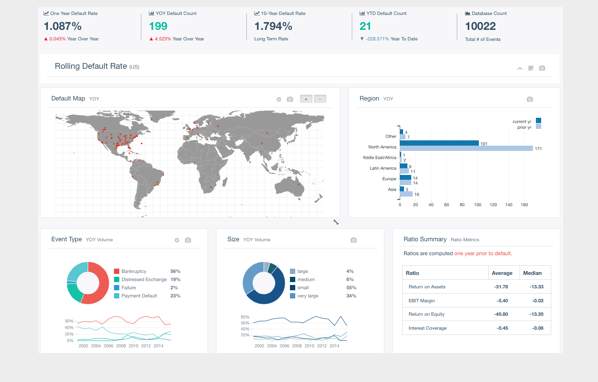Click the 21 YTD default count
The height and width of the screenshot is (382, 598).
pos(365,26)
